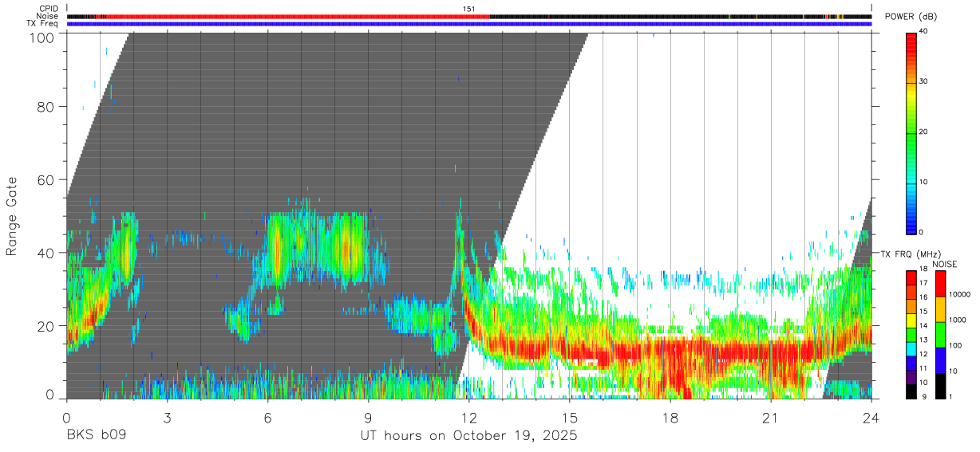Viewport: 980px width, 452px height.
Task: Click the blue TX Freq indicator bar
Action: tap(469, 24)
